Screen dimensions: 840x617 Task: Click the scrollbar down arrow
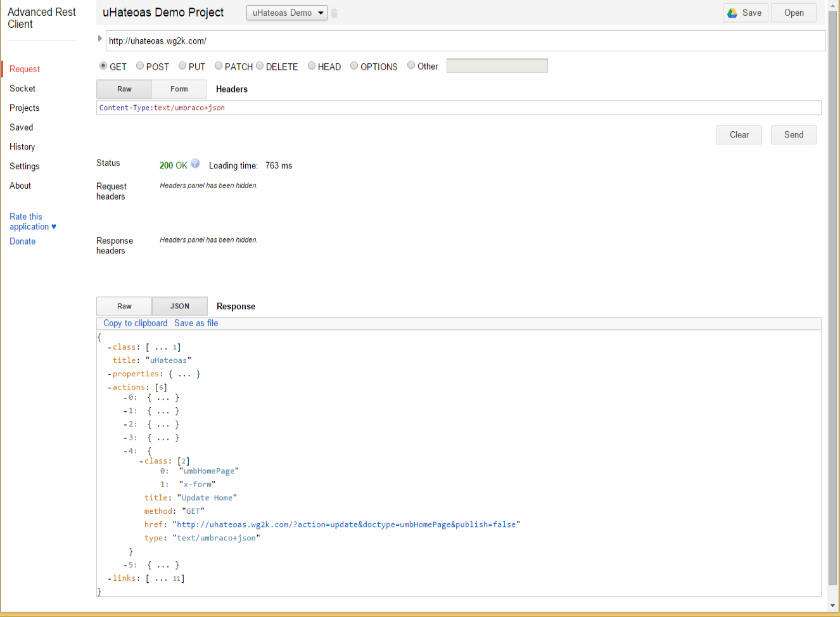[x=833, y=606]
